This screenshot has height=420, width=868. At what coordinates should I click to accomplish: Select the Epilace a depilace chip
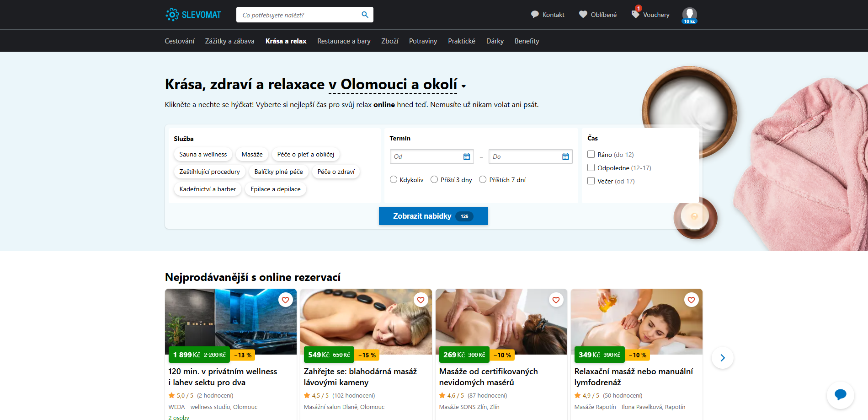[x=276, y=189]
